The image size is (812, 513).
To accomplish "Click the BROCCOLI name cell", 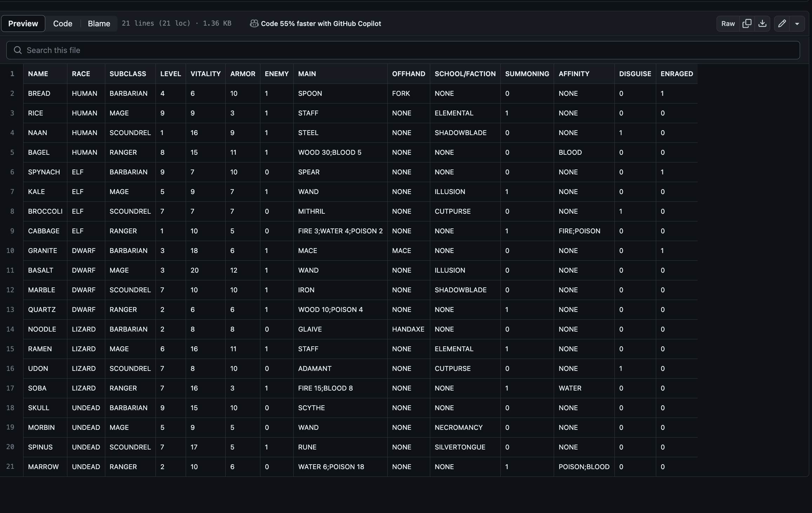I will (x=45, y=211).
